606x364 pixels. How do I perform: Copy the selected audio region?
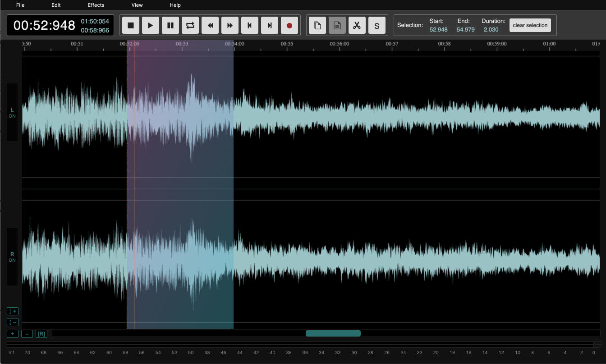click(317, 25)
